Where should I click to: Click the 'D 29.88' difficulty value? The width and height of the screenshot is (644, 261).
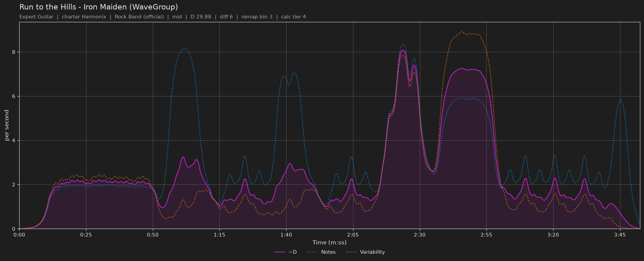pos(201,17)
